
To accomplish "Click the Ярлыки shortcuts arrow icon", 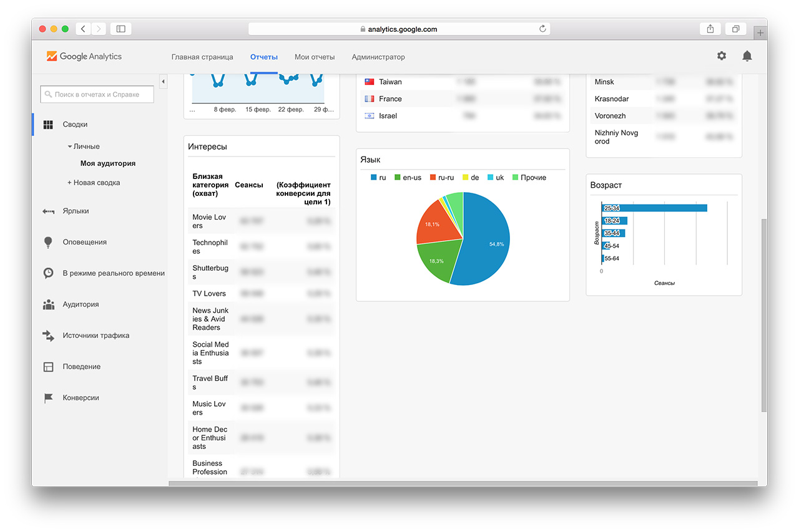I will coord(48,211).
